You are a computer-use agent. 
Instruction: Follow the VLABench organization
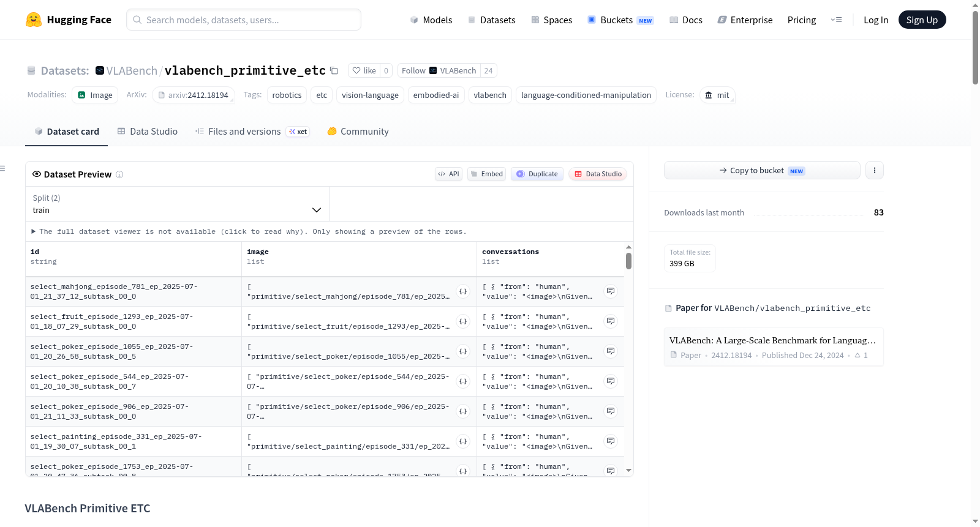coord(439,70)
